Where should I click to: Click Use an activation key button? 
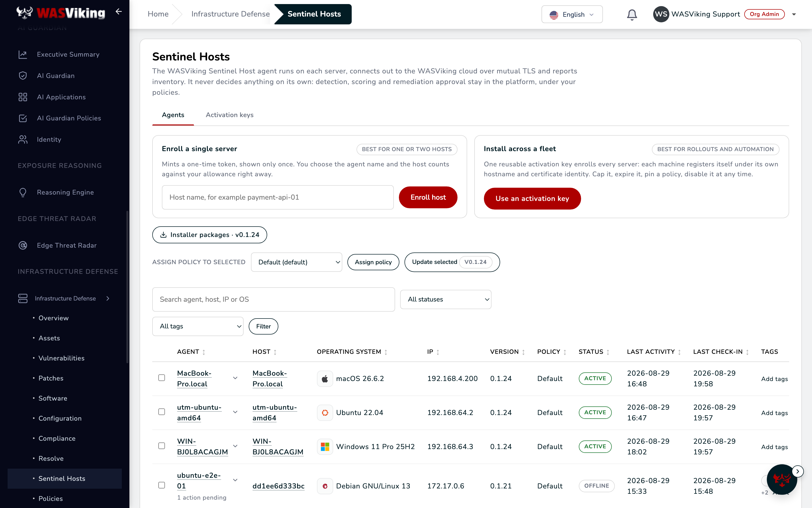point(532,199)
